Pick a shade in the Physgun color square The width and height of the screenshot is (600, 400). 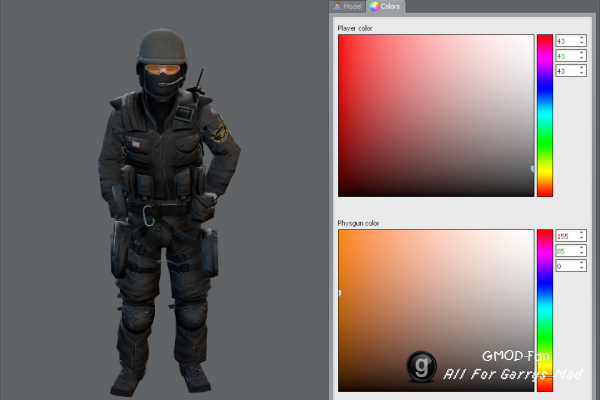[x=436, y=310]
